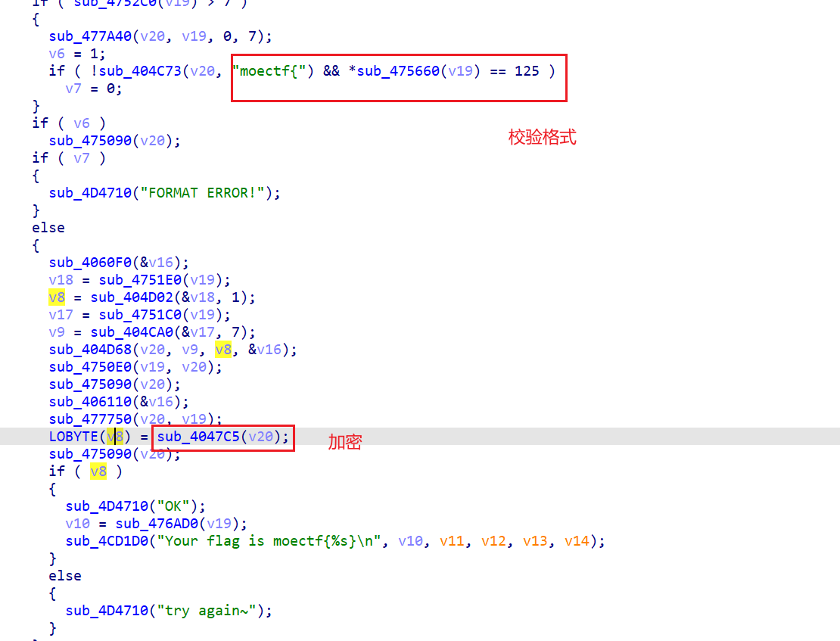
Task: Click sub_406110 function call
Action: [90, 402]
